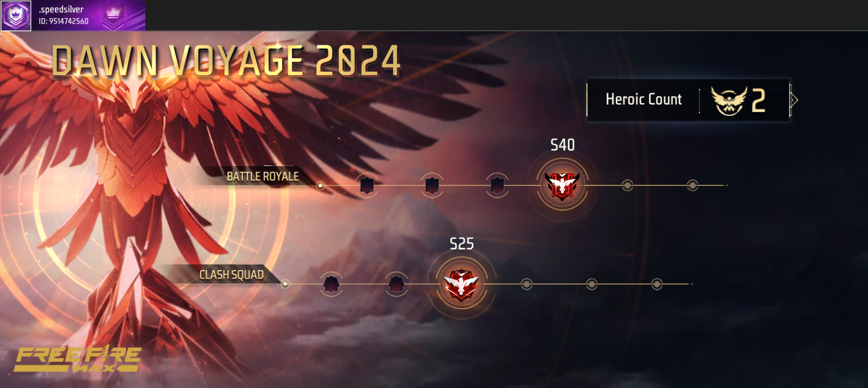This screenshot has width=868, height=388.
Task: Click the crown rank emblem beside the player ID
Action: [x=113, y=15]
